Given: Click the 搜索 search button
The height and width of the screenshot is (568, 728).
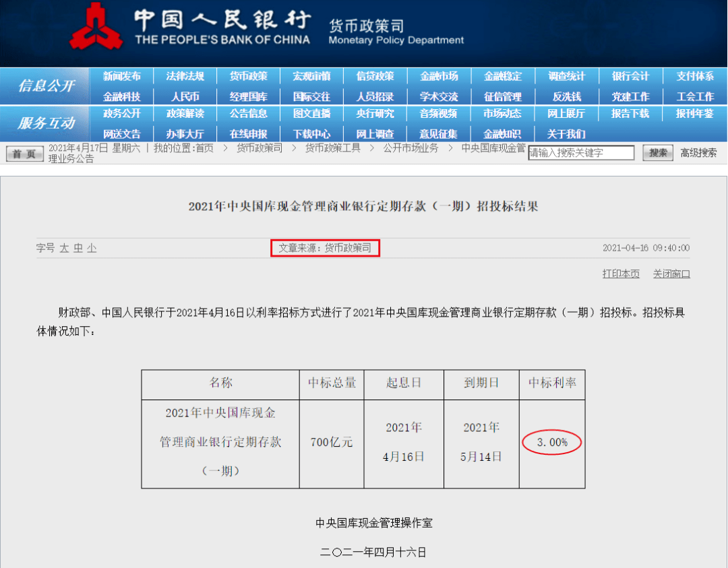Looking at the screenshot, I should (658, 153).
